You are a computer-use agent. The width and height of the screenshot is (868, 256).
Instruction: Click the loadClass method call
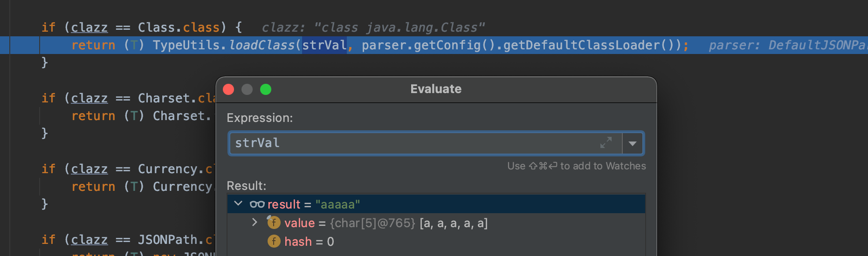pyautogui.click(x=262, y=45)
